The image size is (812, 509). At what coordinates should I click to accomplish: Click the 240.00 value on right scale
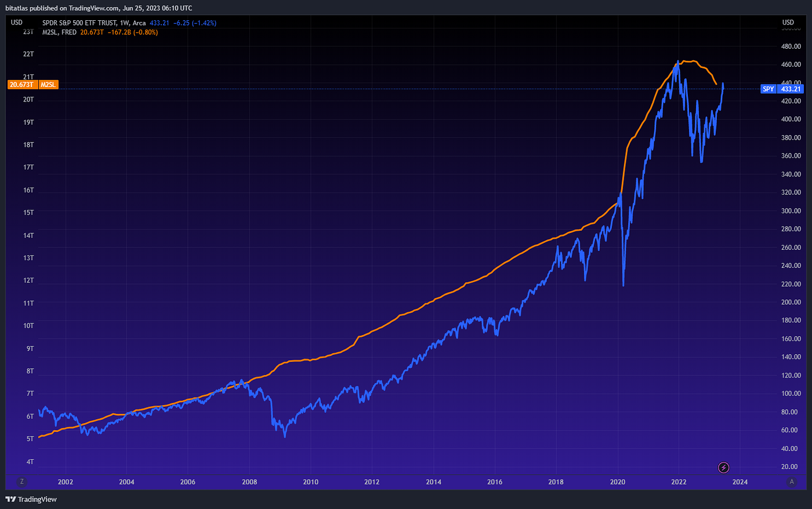click(791, 266)
